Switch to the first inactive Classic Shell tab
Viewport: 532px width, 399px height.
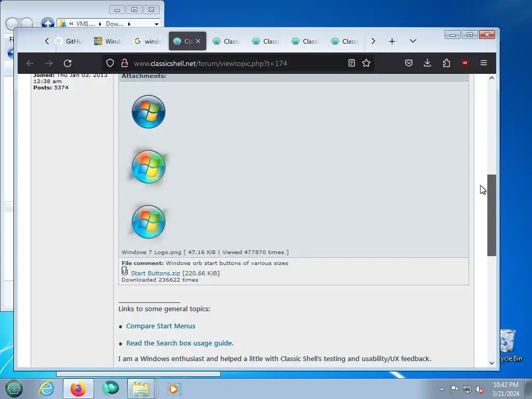coord(227,42)
